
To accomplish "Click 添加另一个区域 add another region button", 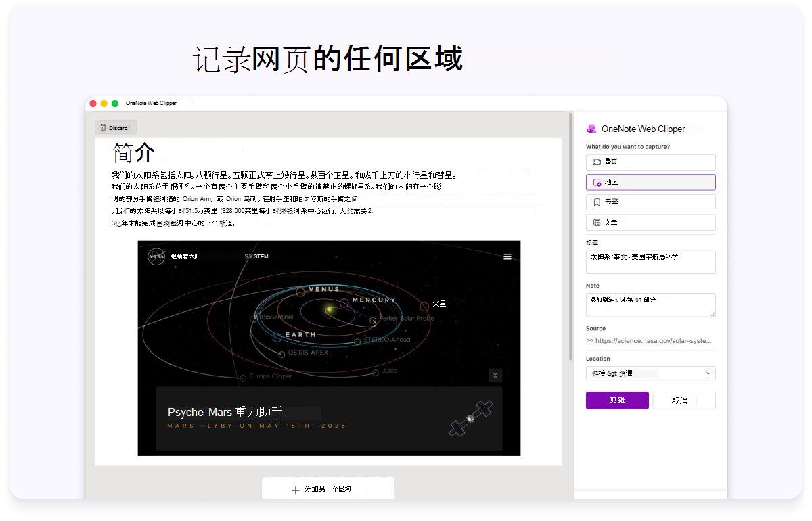I will coord(328,489).
